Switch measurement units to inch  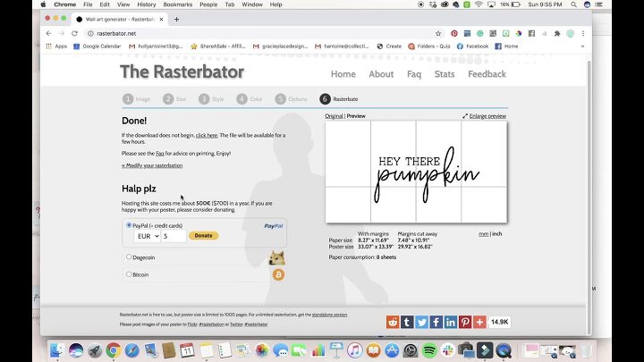coord(497,234)
